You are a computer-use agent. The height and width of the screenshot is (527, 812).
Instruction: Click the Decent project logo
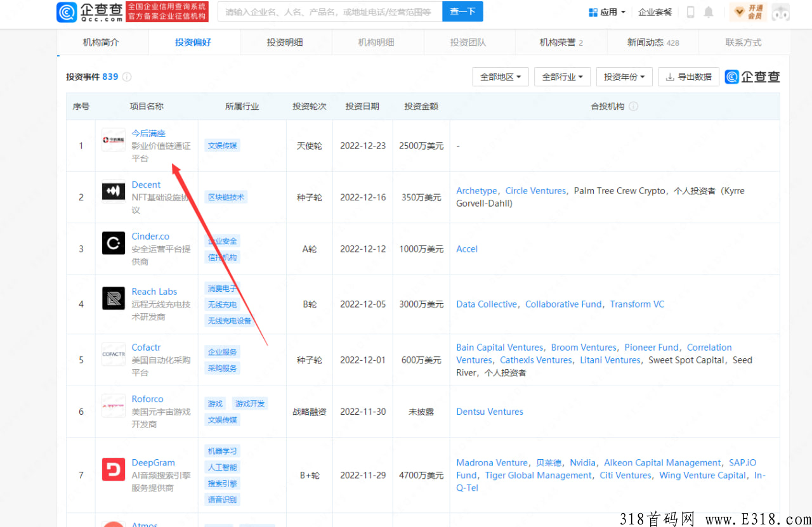(x=114, y=192)
